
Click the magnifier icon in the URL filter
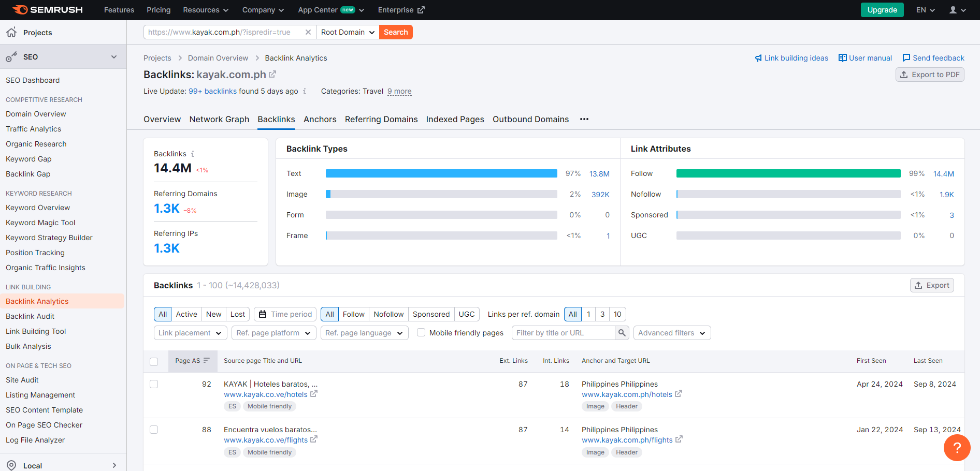[622, 333]
